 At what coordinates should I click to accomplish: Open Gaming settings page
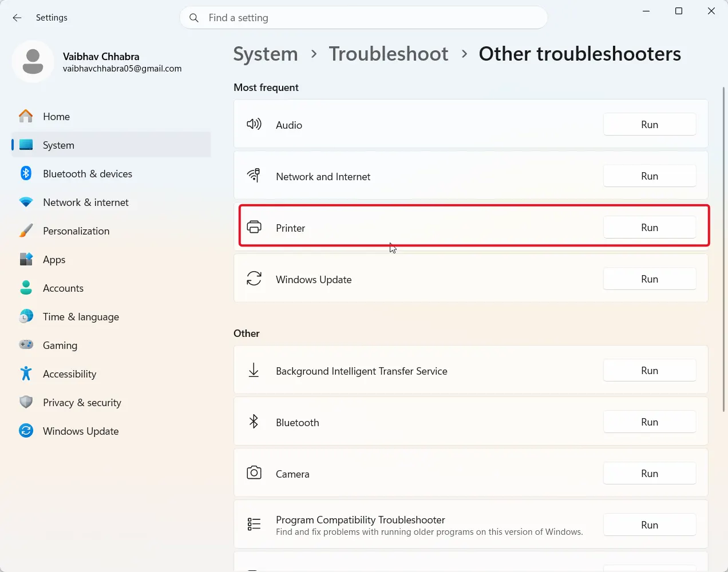click(111, 345)
